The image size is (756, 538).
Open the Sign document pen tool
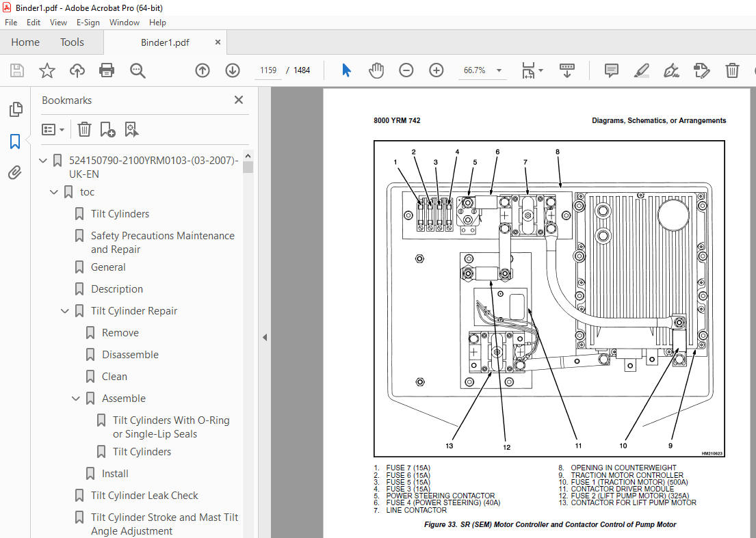tap(671, 70)
